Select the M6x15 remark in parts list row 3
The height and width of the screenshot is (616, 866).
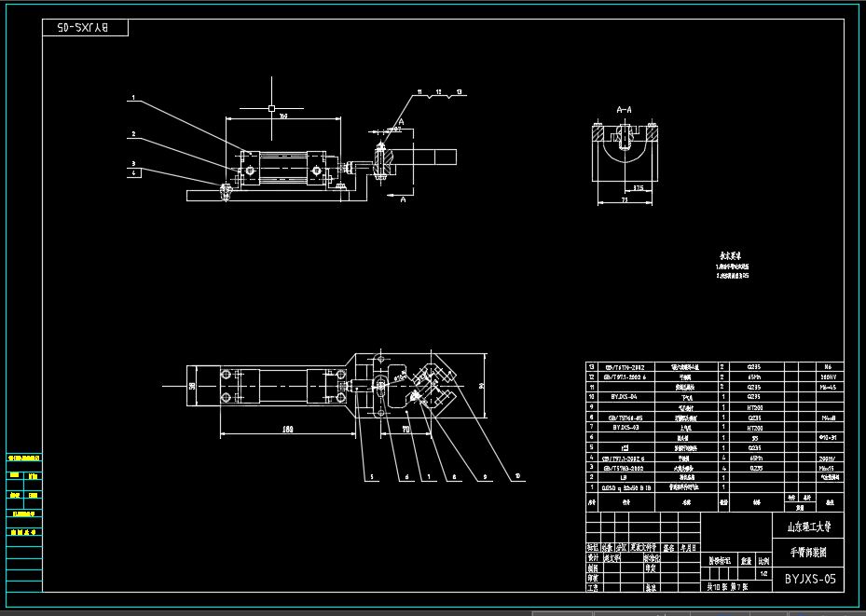point(828,468)
